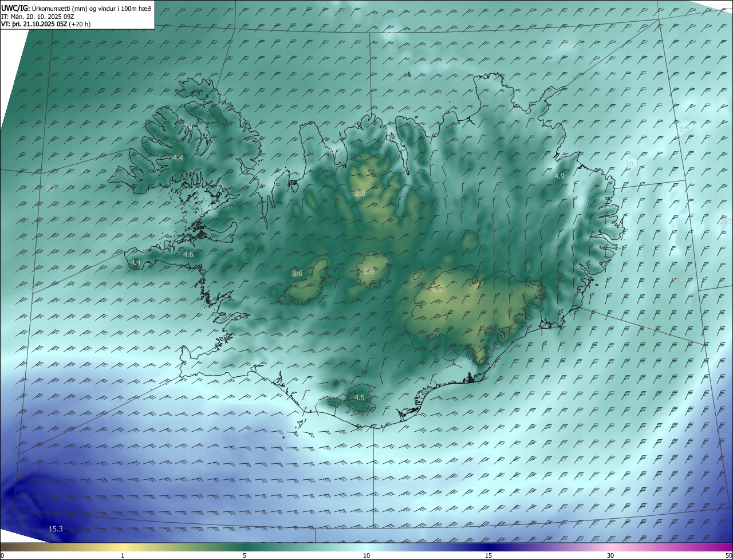
Task: Click the legend tick label 1
Action: tap(123, 555)
